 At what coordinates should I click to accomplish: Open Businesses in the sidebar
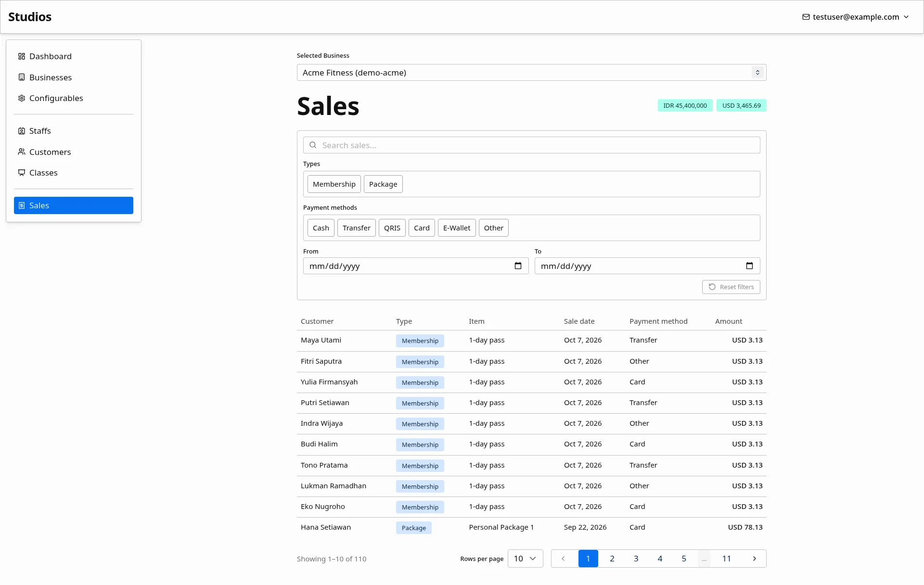click(x=74, y=77)
